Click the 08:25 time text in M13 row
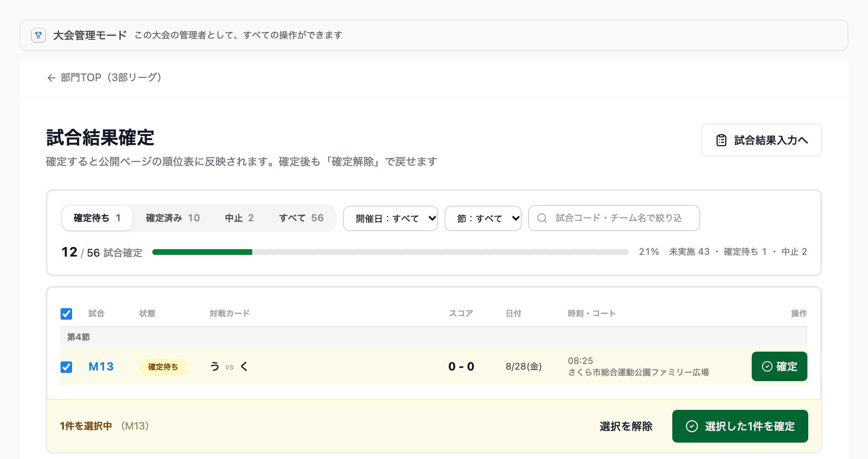 coord(581,361)
